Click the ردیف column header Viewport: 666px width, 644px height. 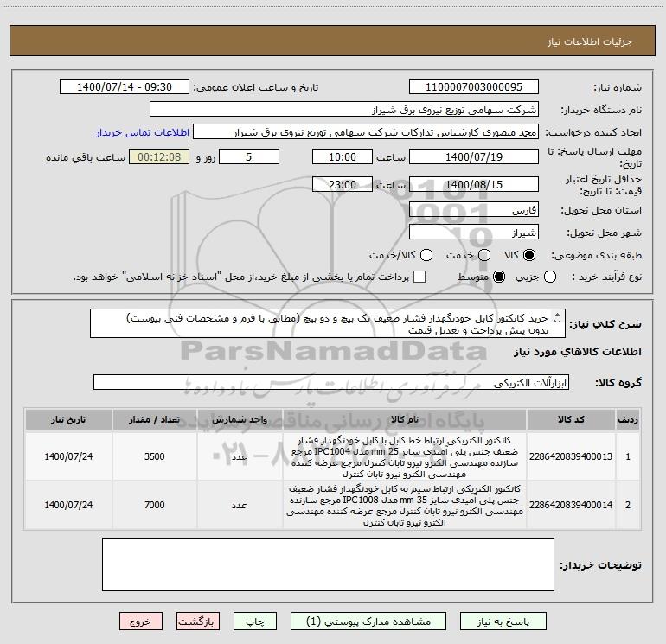pyautogui.click(x=628, y=420)
